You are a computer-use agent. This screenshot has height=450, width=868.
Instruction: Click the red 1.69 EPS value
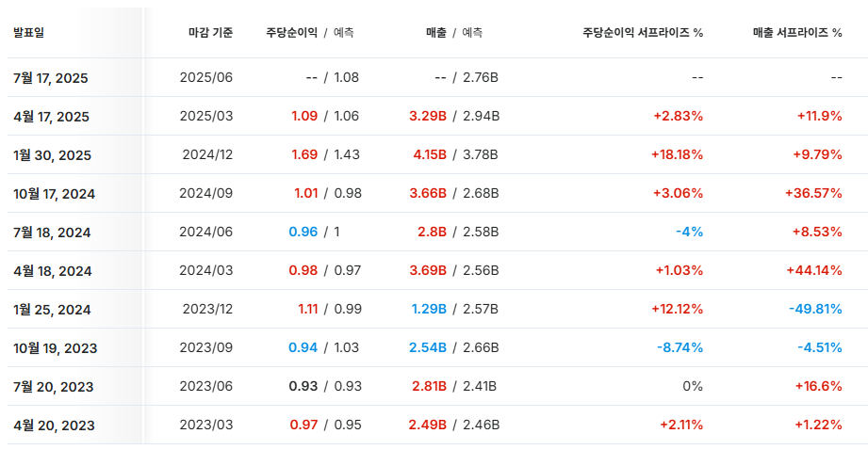click(304, 154)
